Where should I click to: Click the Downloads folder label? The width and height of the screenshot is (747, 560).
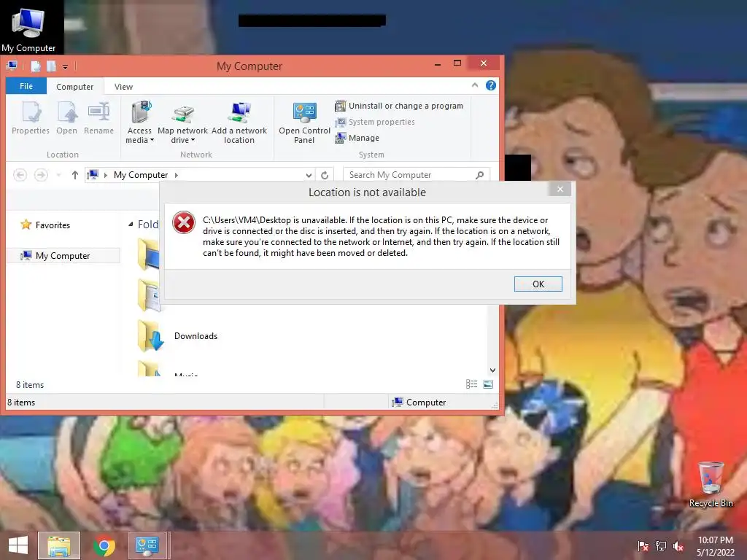(x=196, y=335)
